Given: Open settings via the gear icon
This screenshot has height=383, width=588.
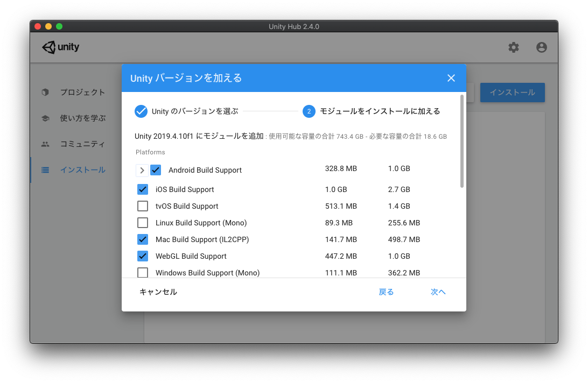Looking at the screenshot, I should (514, 47).
